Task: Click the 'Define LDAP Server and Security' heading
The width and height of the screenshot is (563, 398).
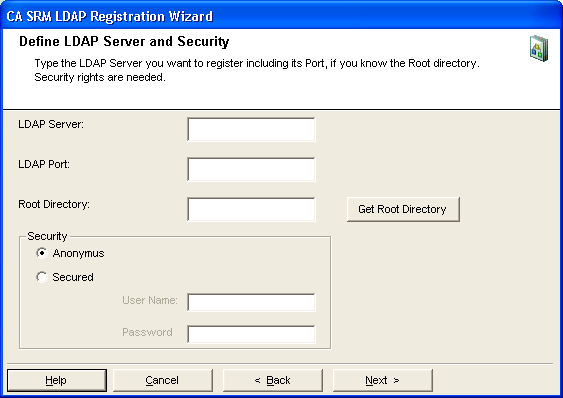Action: (x=124, y=42)
